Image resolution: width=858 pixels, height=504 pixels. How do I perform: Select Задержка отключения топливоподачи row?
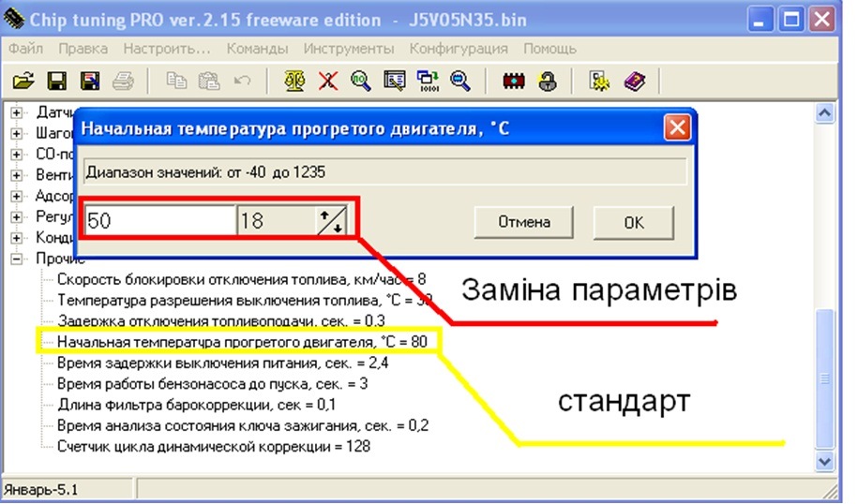pos(221,321)
